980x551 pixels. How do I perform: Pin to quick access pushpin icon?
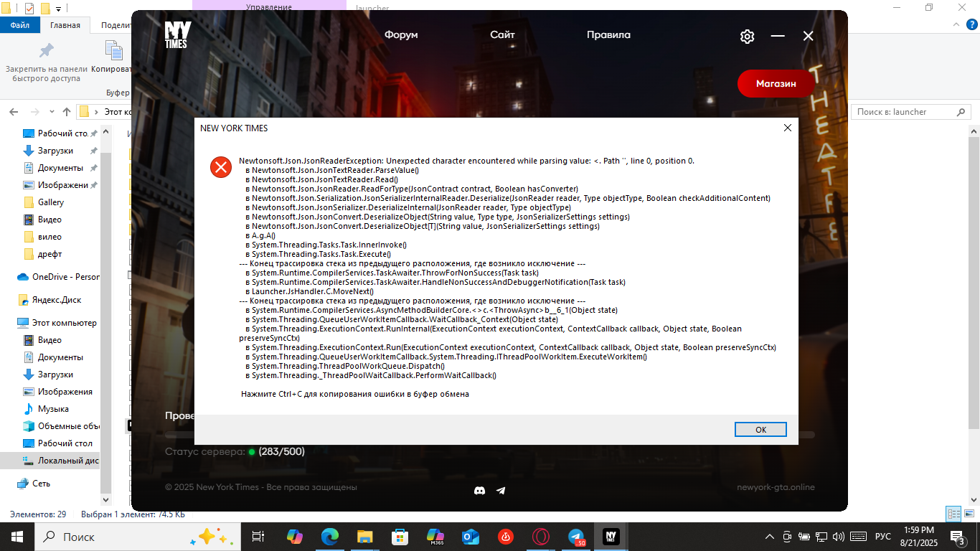(x=46, y=51)
